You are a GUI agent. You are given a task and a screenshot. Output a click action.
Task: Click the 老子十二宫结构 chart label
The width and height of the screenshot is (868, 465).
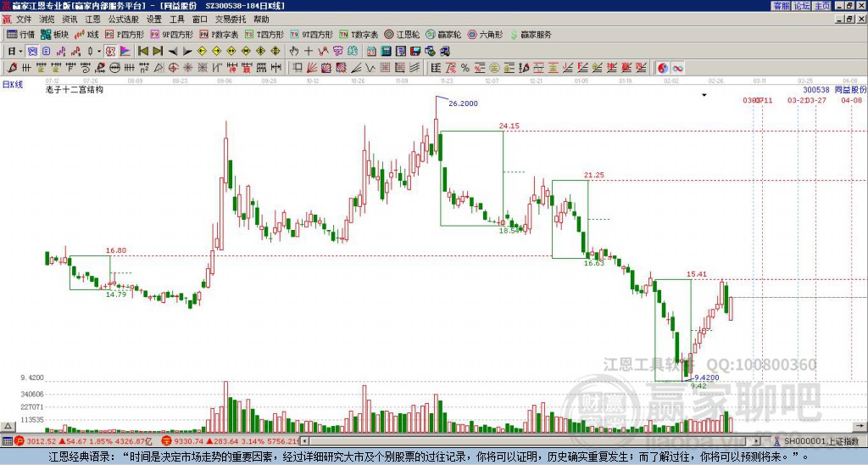(75, 90)
